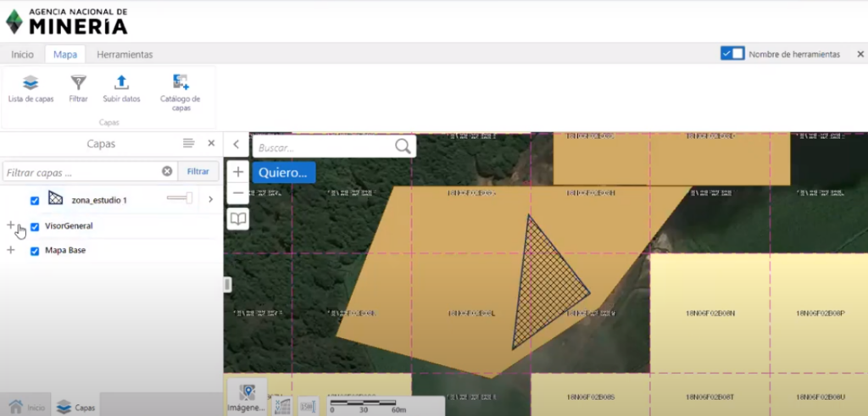Toggle Nombre de herramientas switch
Image resolution: width=868 pixels, height=416 pixels.
(x=732, y=53)
